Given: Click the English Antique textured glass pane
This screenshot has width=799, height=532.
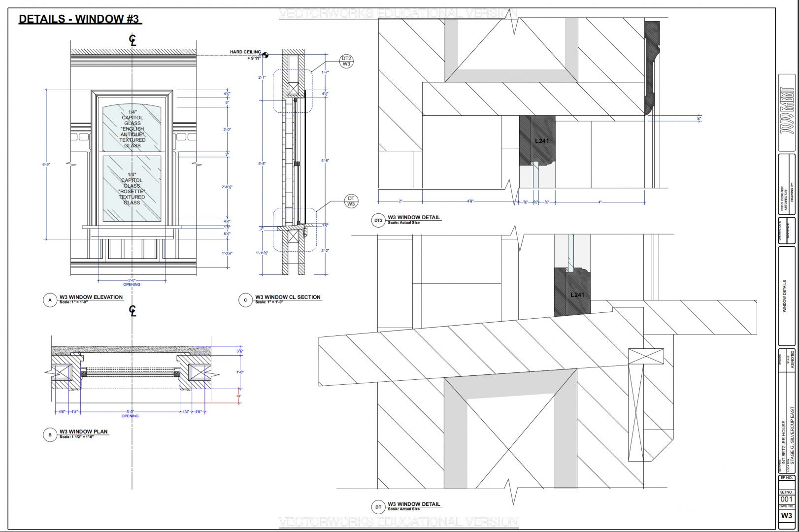Looking at the screenshot, I should [132, 129].
